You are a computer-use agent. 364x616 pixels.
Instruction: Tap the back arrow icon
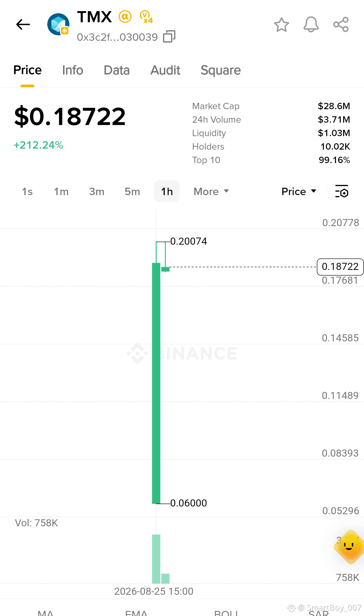click(x=23, y=25)
